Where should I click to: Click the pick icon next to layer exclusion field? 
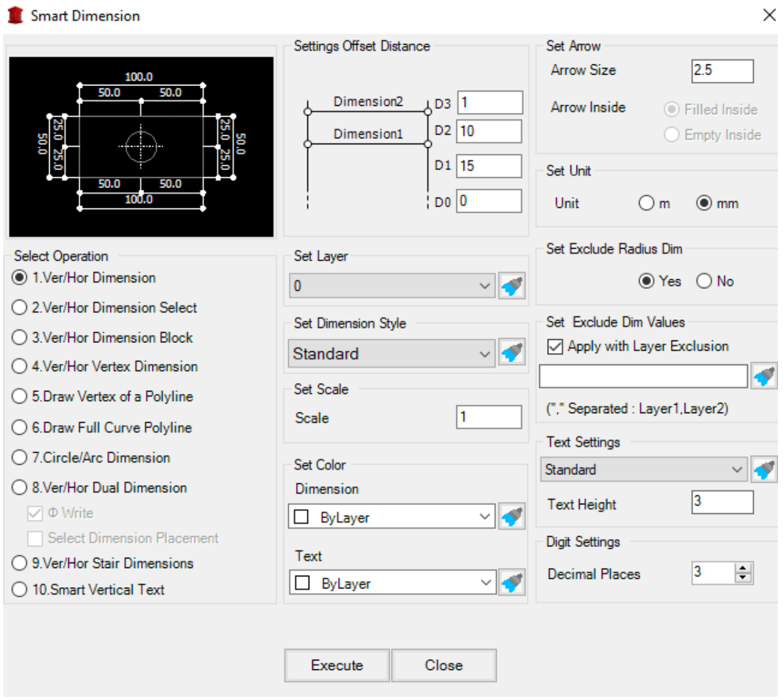click(x=763, y=376)
